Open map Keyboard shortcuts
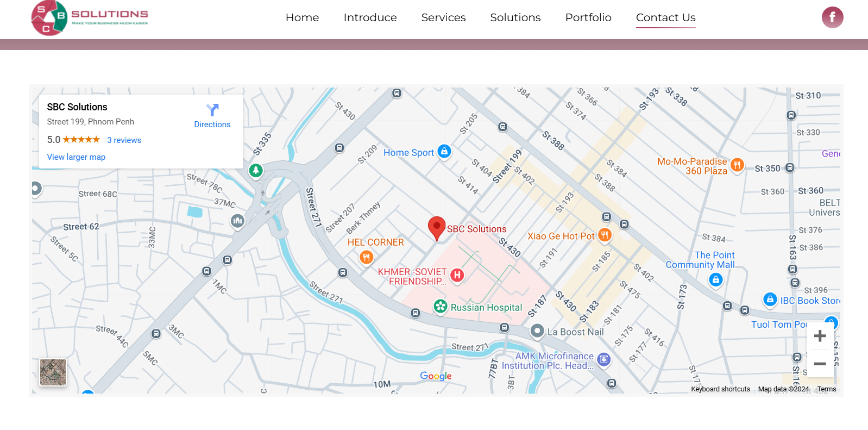 click(720, 389)
